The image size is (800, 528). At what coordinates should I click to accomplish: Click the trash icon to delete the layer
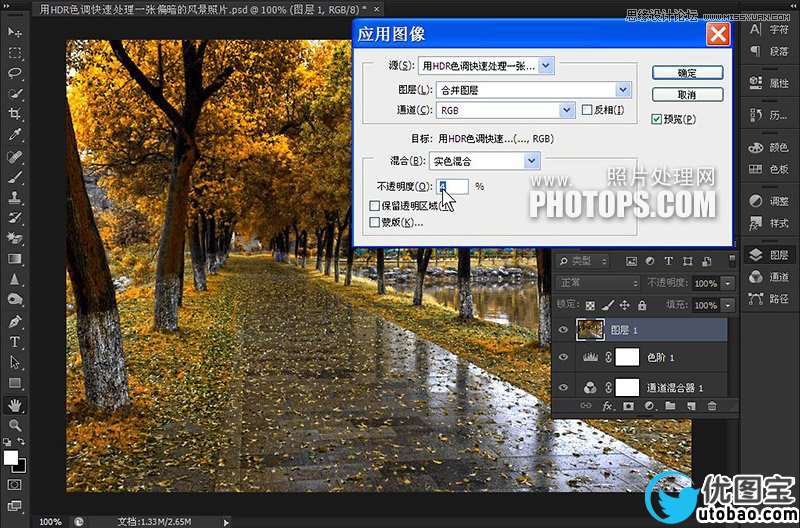pyautogui.click(x=712, y=406)
